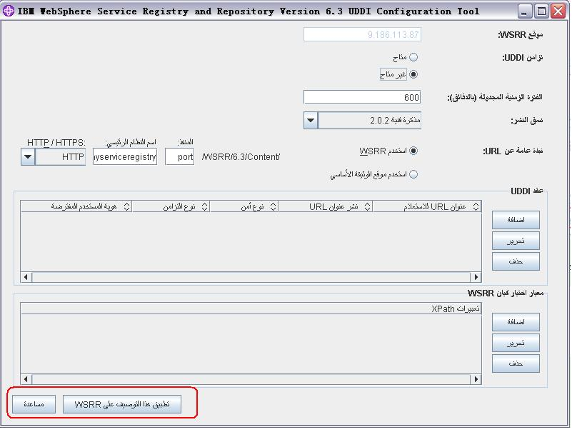The height and width of the screenshot is (428, 572).
Task: Sort by the leftmost UDDI nodes column header
Action: click(x=76, y=207)
